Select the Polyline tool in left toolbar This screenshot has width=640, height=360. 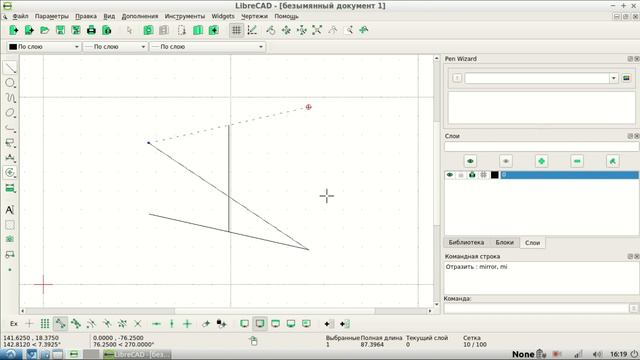point(10,128)
